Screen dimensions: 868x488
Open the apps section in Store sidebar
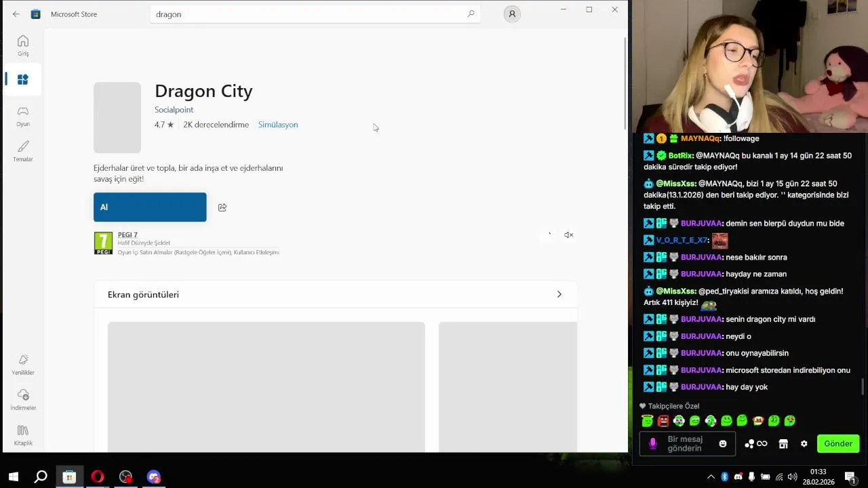23,80
